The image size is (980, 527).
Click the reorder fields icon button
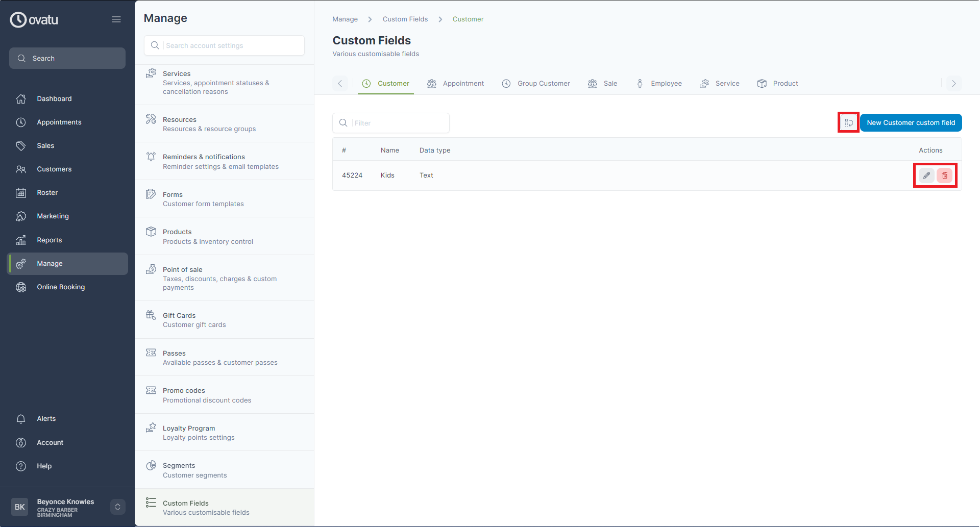[x=849, y=122]
